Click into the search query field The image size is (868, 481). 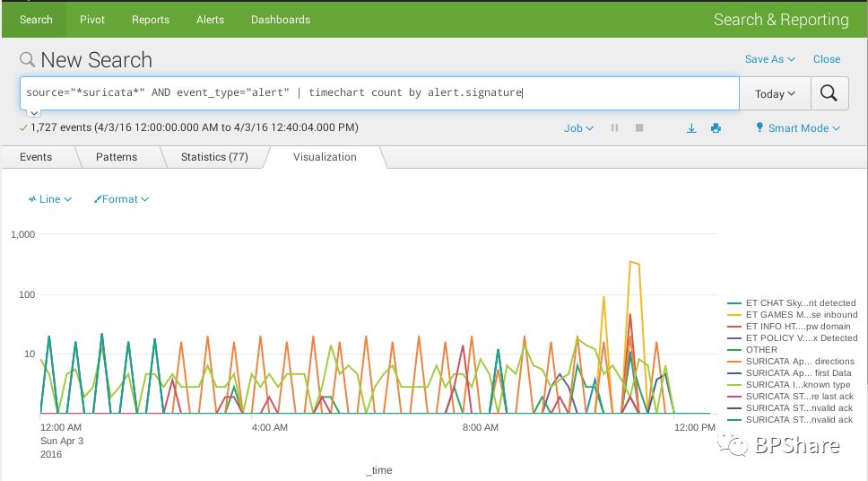379,93
